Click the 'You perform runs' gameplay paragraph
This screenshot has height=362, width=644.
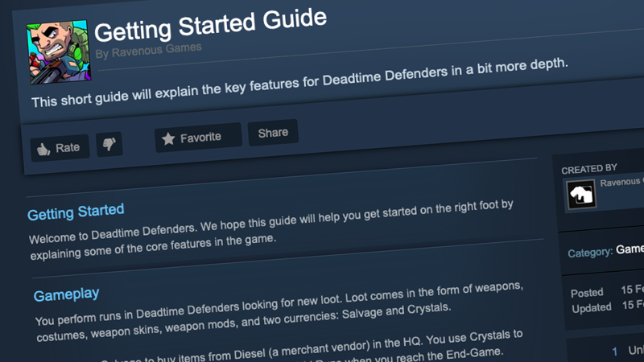279,312
